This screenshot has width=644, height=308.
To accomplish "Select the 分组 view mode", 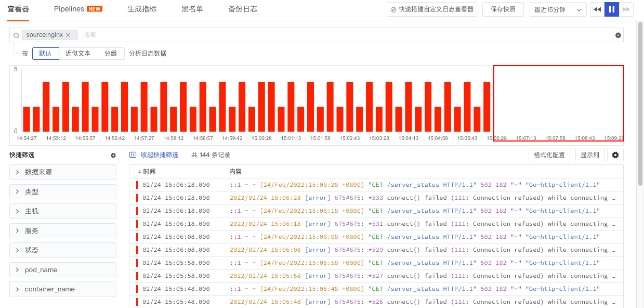I will [x=111, y=54].
